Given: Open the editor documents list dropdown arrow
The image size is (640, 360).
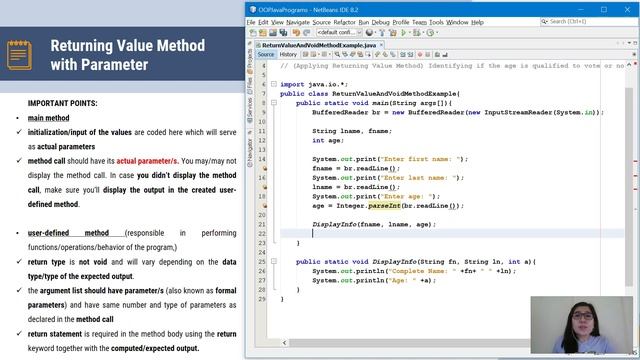Looking at the screenshot, I should [x=629, y=43].
